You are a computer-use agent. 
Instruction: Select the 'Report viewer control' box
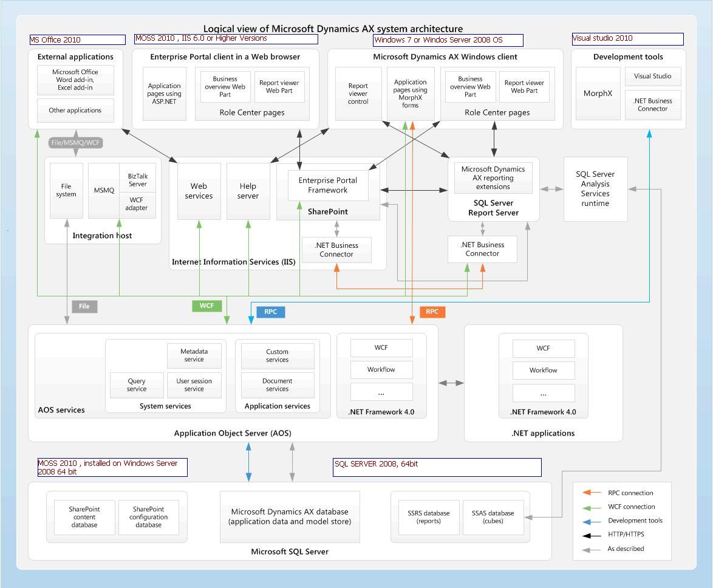coord(358,94)
